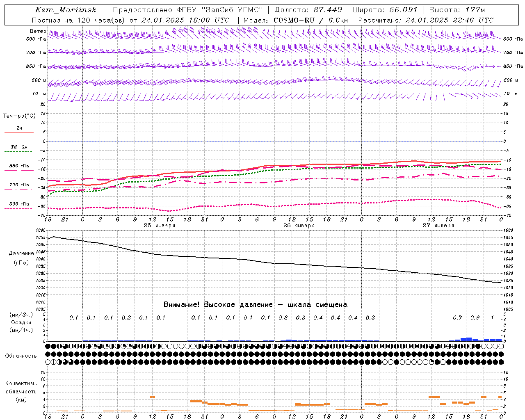
Task: Click the 2м temperature legend entry
Action: coord(19,128)
